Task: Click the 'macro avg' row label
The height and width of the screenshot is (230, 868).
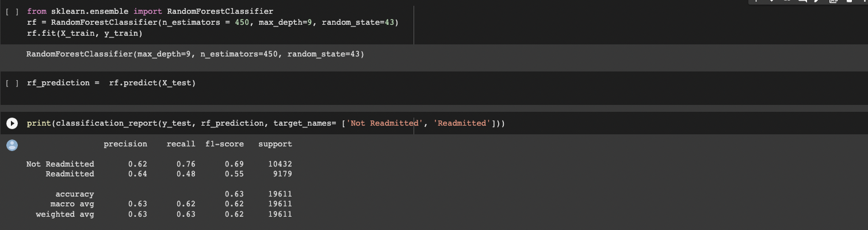Action: coord(72,204)
